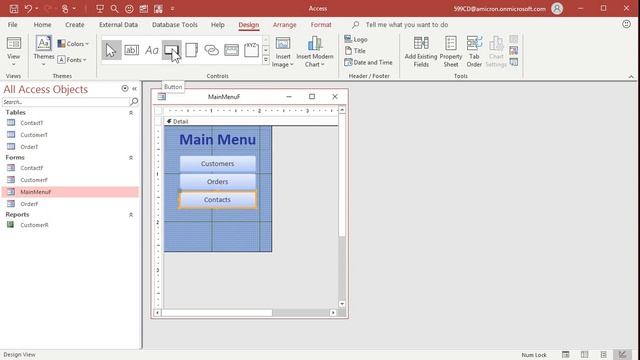This screenshot has height=360, width=640.
Task: Open the Undo history dropdown arrow
Action: [37, 9]
